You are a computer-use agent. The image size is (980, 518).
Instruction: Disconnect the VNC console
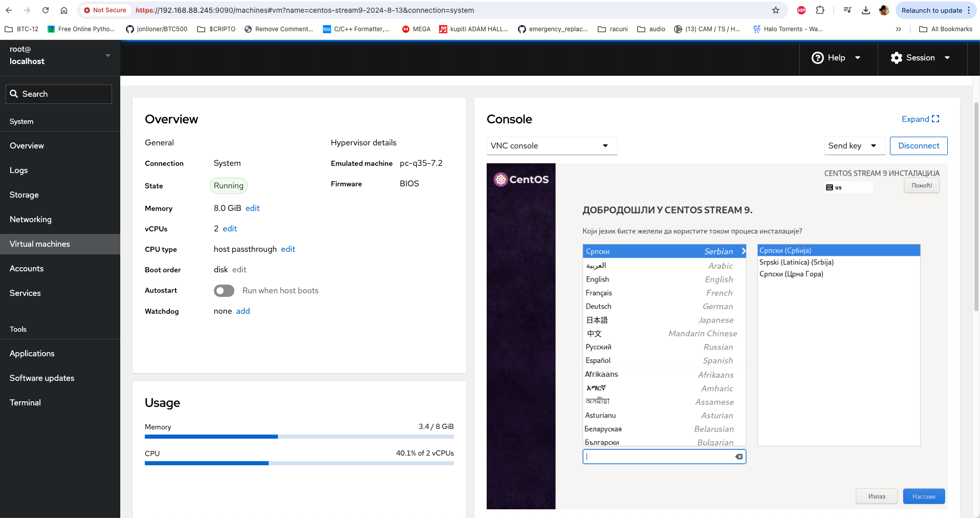pyautogui.click(x=919, y=146)
